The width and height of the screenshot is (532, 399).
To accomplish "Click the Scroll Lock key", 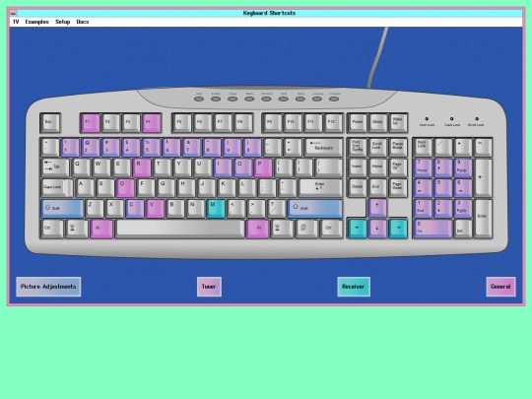I will (377, 147).
